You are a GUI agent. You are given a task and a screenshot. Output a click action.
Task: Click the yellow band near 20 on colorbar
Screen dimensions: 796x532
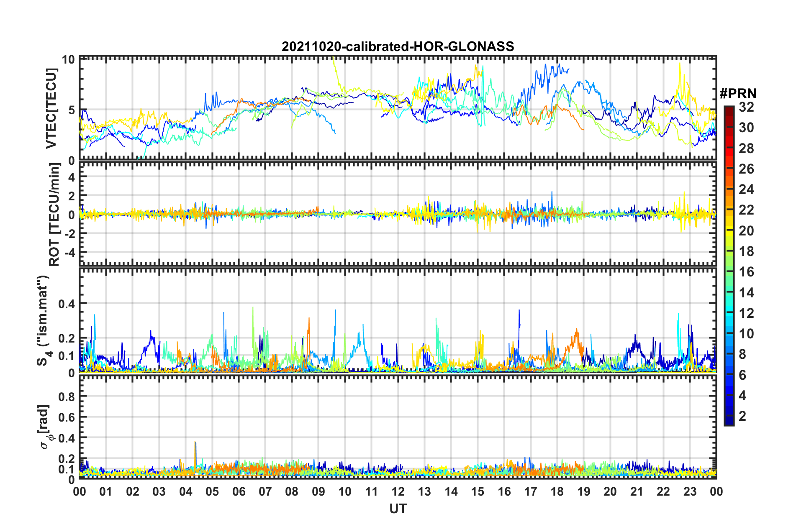point(729,230)
